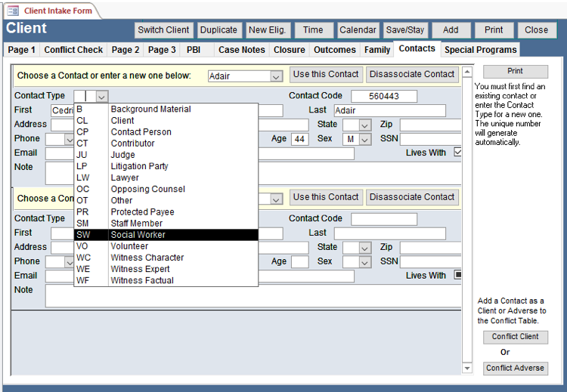Click the Switch Client button
The image size is (567, 392).
point(164,30)
